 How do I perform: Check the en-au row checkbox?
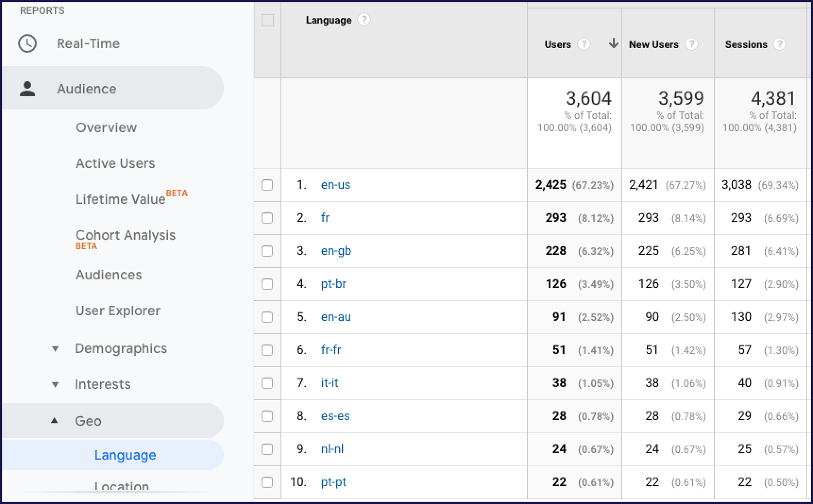point(267,317)
